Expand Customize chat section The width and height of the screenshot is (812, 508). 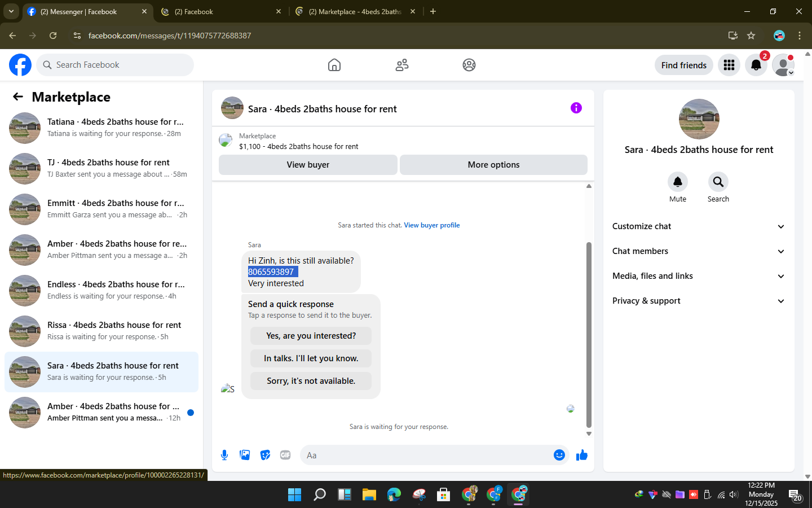tap(699, 226)
